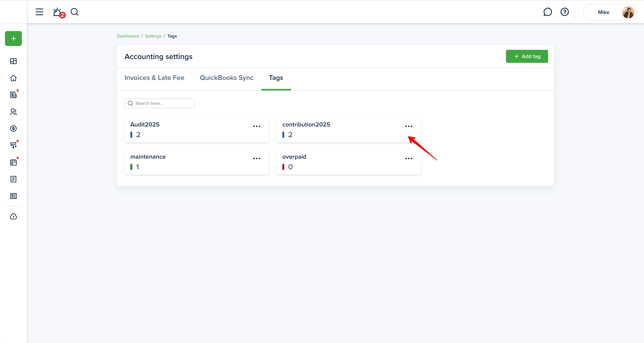
Task: Switch to Invoices & Late Fee tab
Action: pyautogui.click(x=154, y=78)
